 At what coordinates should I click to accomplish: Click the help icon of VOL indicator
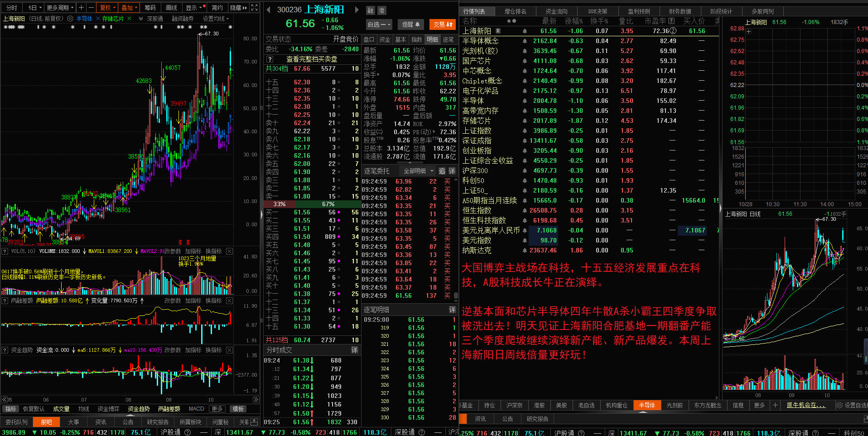pos(5,251)
